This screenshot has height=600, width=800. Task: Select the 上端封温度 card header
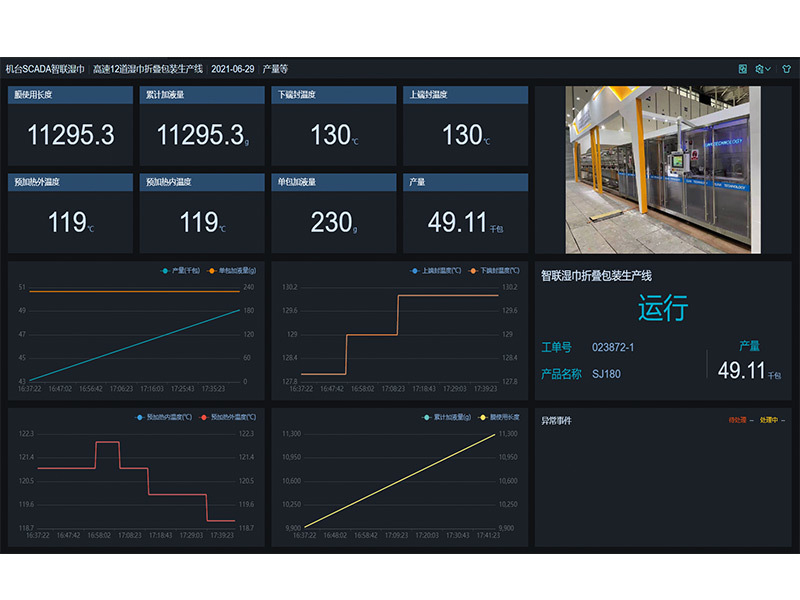465,95
